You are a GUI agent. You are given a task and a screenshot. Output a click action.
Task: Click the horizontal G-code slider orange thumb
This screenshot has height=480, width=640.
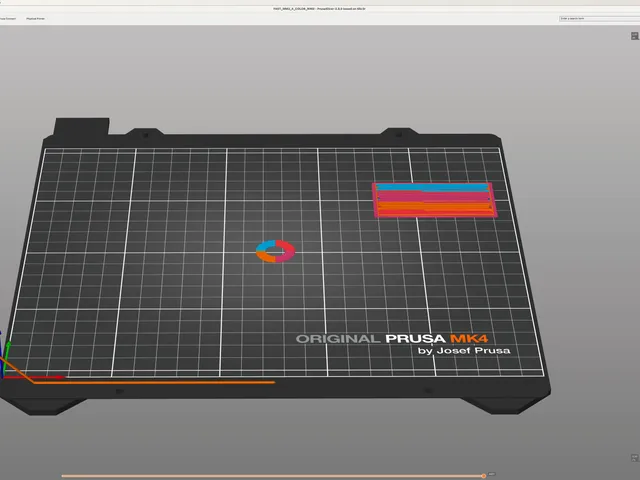483,476
